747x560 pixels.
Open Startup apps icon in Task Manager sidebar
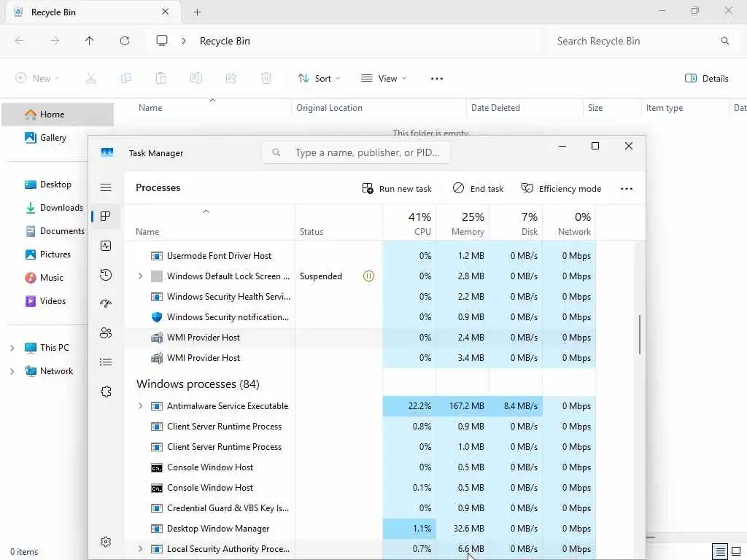106,304
